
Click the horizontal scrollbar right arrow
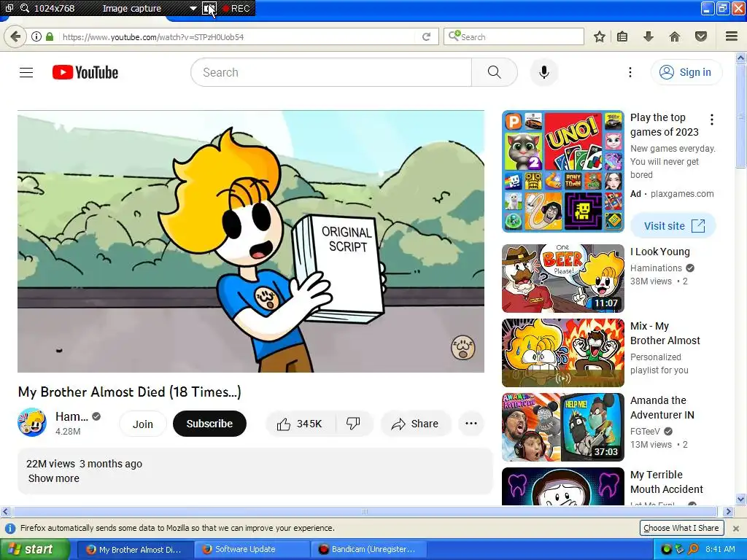[728, 511]
